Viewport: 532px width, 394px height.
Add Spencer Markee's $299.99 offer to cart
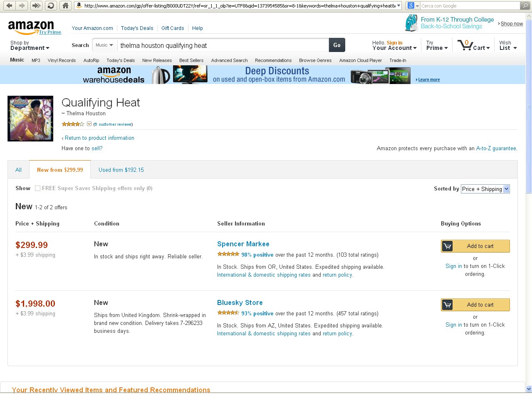pyautogui.click(x=475, y=246)
